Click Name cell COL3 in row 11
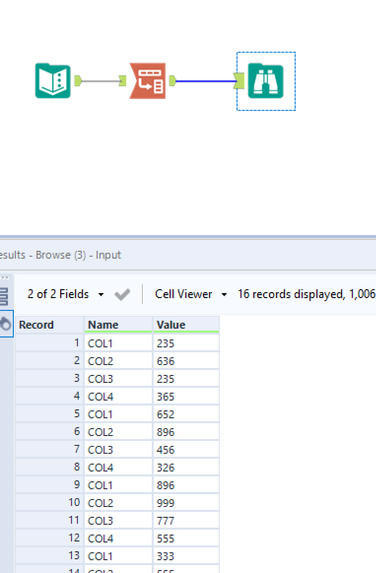Viewport: 376px width, 573px height. tap(118, 520)
